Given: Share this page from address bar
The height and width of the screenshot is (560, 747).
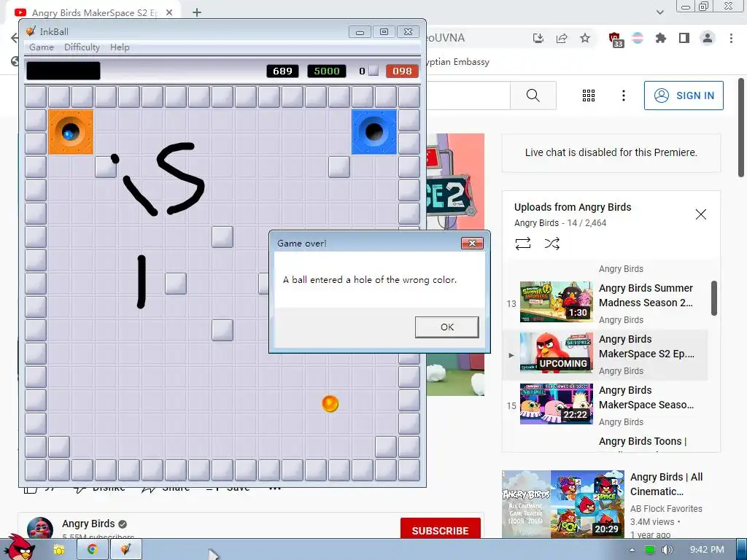Looking at the screenshot, I should pyautogui.click(x=562, y=38).
